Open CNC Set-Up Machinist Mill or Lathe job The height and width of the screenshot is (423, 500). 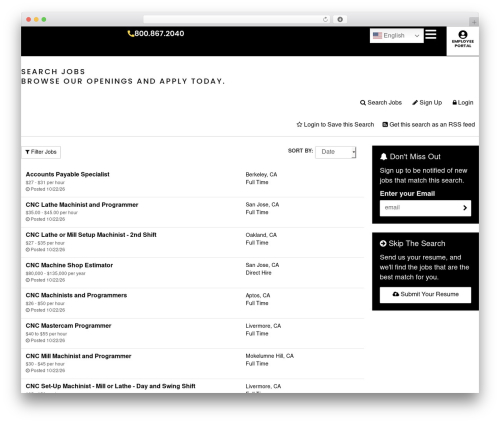pos(110,386)
